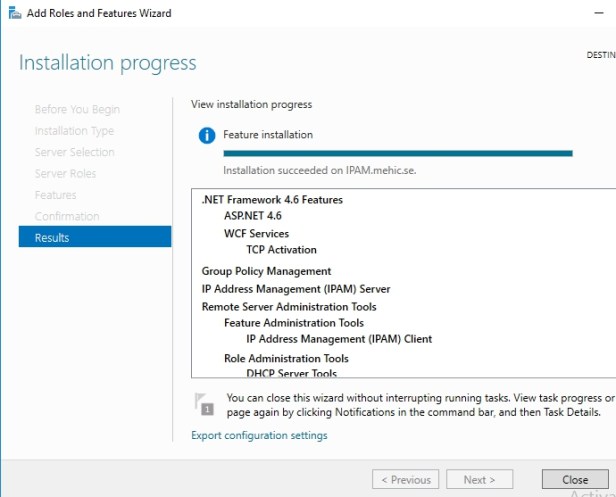Viewport: 616px width, 497px height.
Task: Select IP Address Management (IPAM) Server entry
Action: pyautogui.click(x=295, y=289)
